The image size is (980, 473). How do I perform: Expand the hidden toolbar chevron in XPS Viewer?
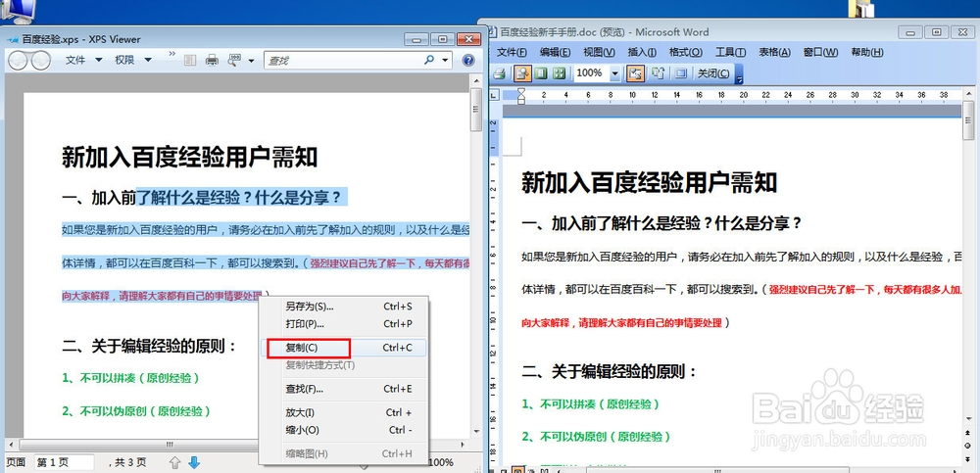(171, 55)
